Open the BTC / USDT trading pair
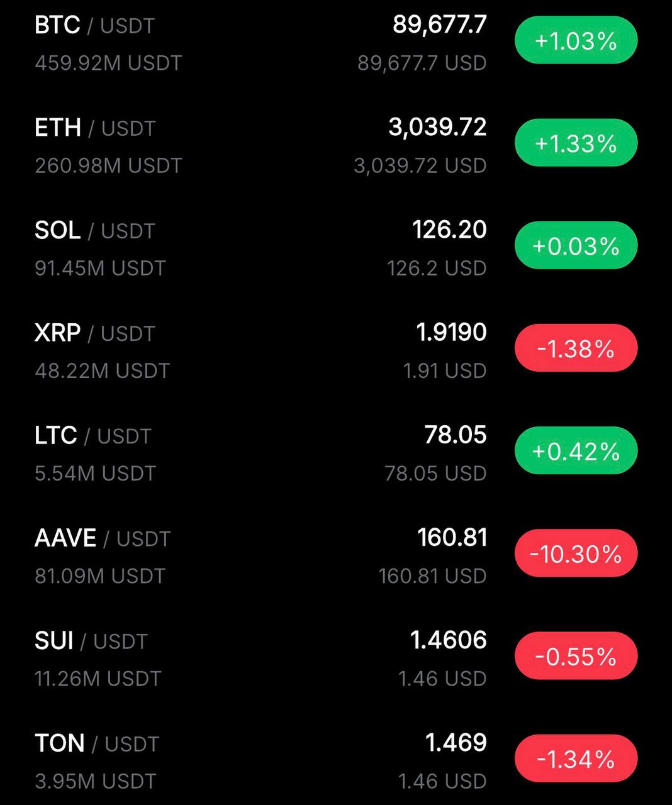The height and width of the screenshot is (805, 672). coord(94,26)
